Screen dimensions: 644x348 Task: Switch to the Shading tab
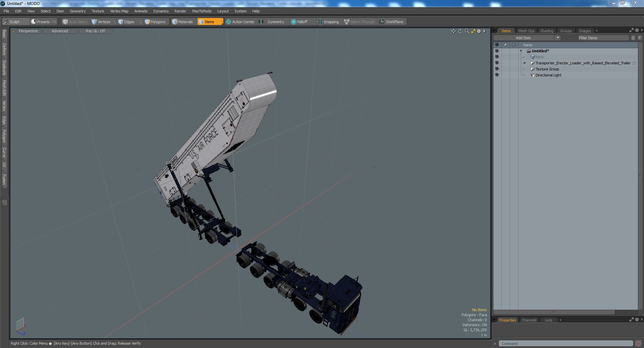[x=547, y=31]
